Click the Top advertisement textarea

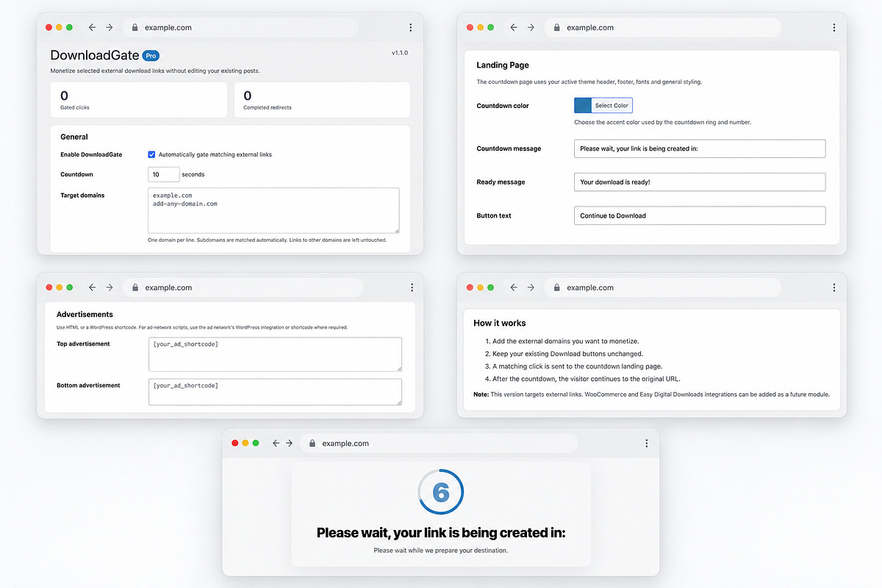[x=275, y=354]
